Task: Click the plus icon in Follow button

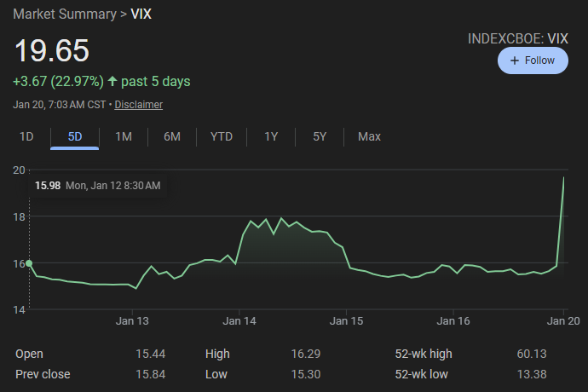Action: point(515,61)
